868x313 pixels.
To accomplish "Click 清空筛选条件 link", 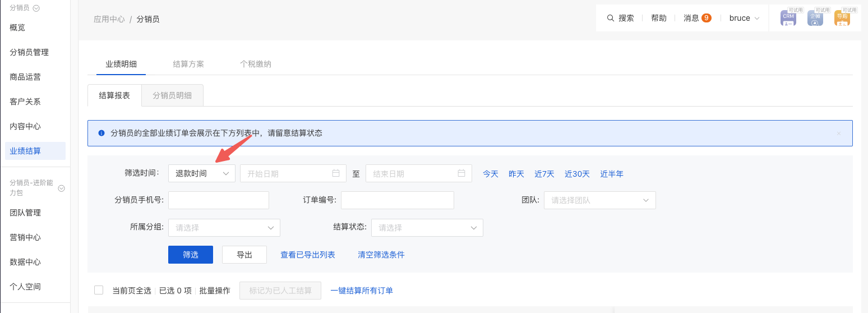I will [x=381, y=255].
